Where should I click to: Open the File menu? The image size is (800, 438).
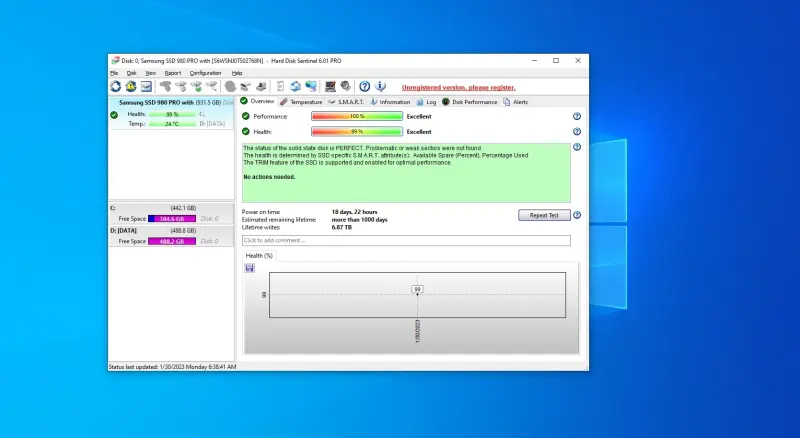click(114, 73)
